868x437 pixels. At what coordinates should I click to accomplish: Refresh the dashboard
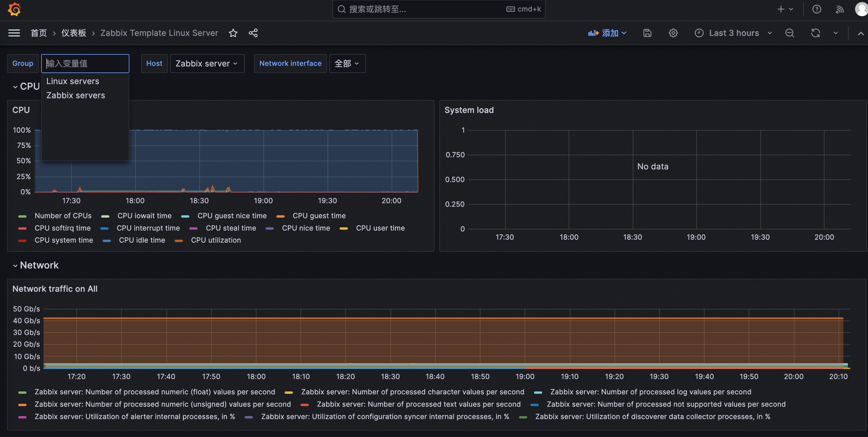815,33
